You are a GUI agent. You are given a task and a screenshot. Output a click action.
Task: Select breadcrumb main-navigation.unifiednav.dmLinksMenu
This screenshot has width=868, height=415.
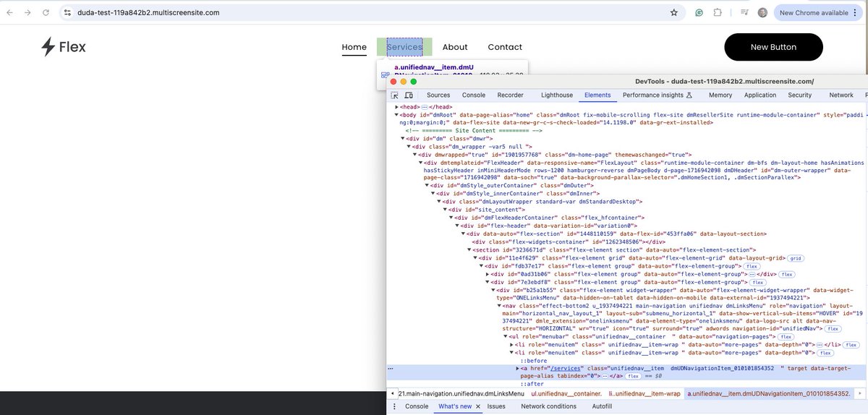[460, 393]
